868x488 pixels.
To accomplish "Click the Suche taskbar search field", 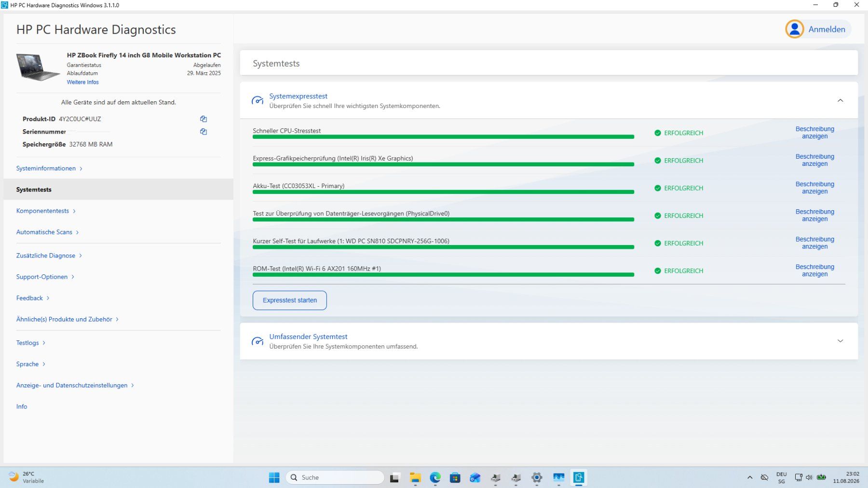I will click(x=335, y=477).
